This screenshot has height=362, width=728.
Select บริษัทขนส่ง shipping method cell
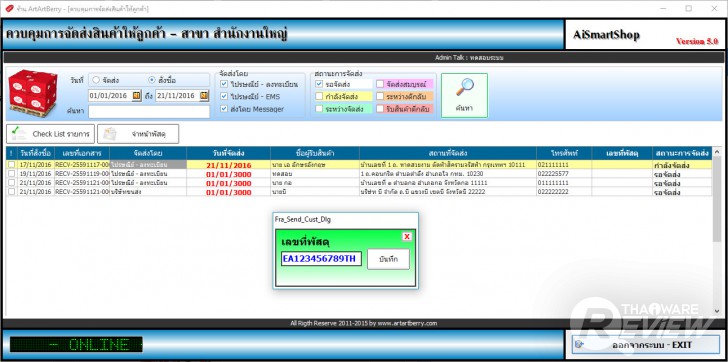(x=148, y=192)
